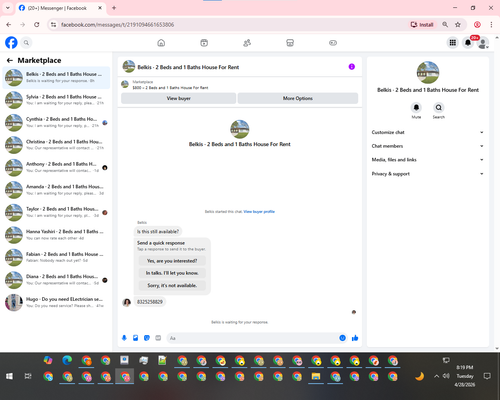500x400 pixels.
Task: Expand Privacy & support section
Action: pyautogui.click(x=428, y=174)
